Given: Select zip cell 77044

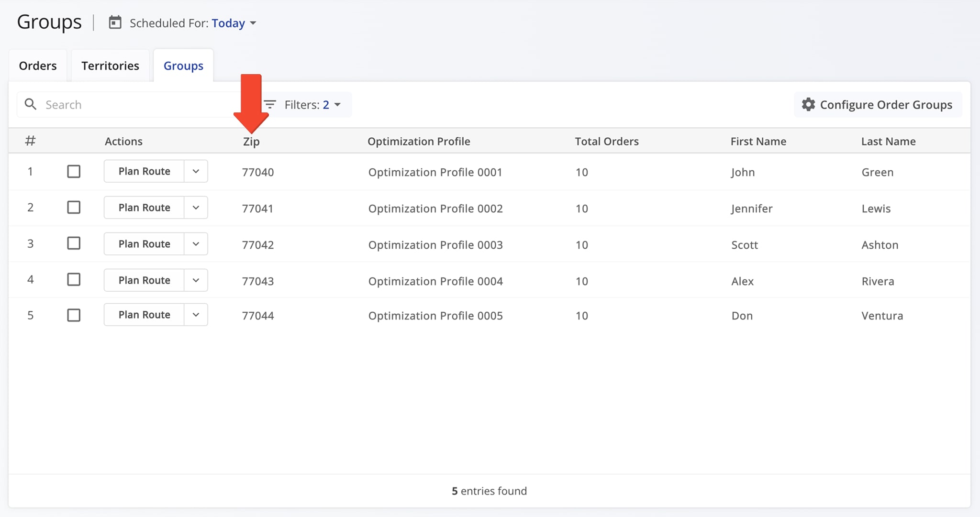Looking at the screenshot, I should tap(258, 316).
